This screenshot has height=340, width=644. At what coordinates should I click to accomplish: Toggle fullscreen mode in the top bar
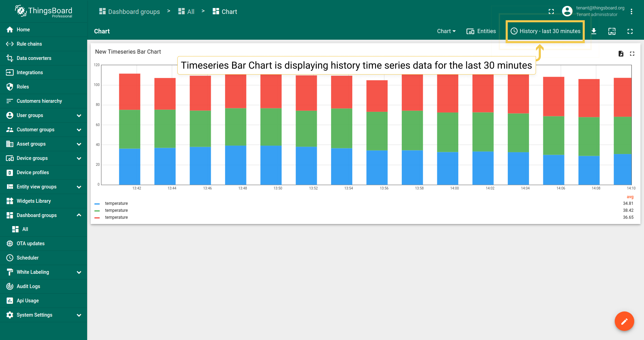point(551,11)
